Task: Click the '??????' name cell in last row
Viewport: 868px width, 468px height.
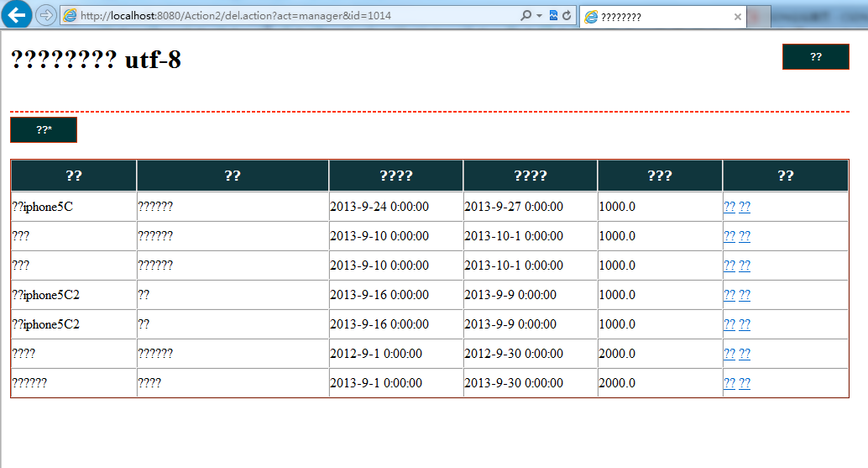Action: (x=74, y=382)
